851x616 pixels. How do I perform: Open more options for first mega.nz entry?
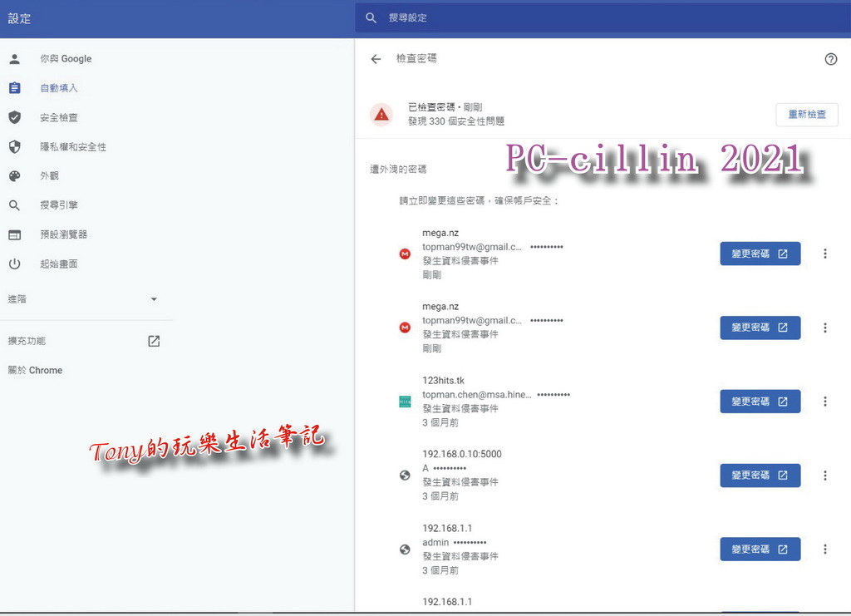pyautogui.click(x=825, y=254)
